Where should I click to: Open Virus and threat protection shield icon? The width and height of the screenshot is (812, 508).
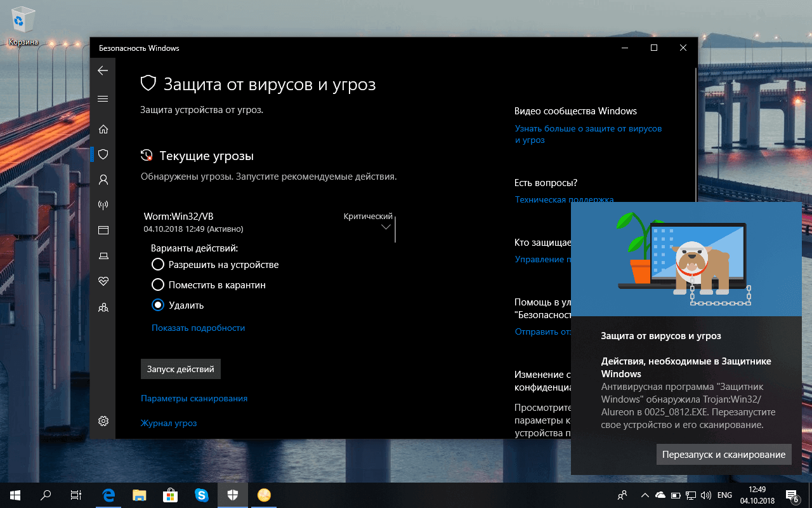coord(102,154)
